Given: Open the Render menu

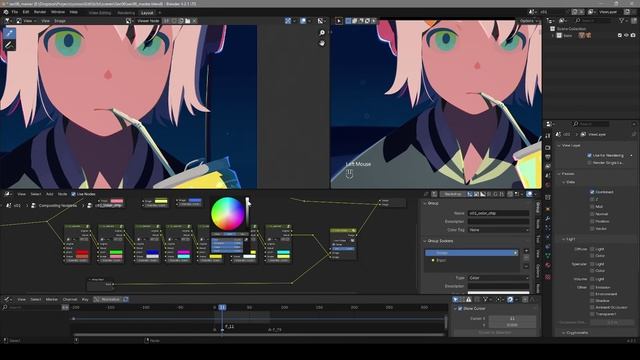Looking at the screenshot, I should (40, 12).
